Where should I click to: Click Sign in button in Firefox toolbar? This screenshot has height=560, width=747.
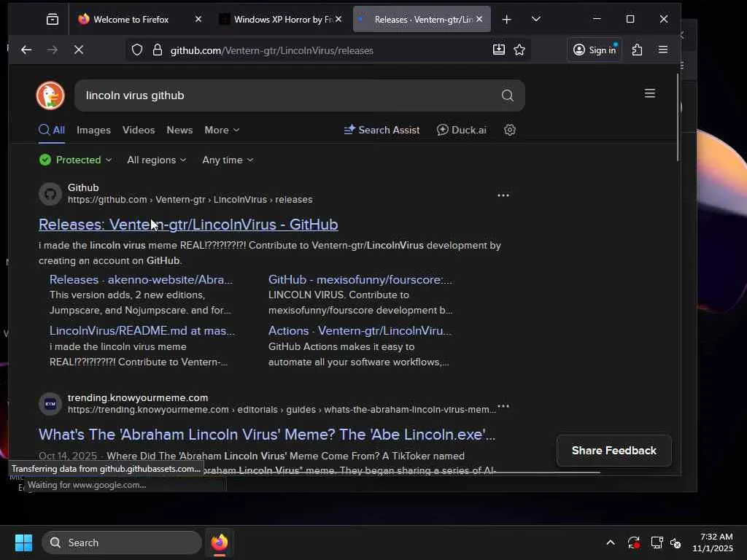click(594, 50)
